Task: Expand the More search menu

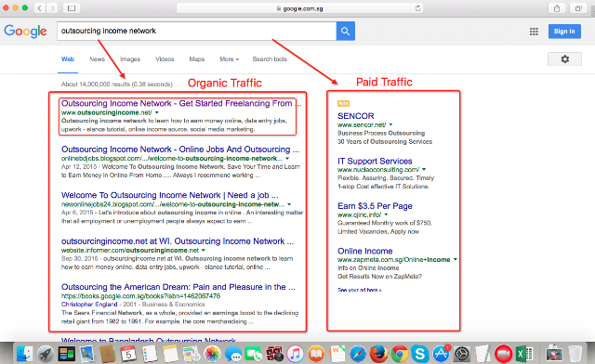Action: [x=230, y=59]
